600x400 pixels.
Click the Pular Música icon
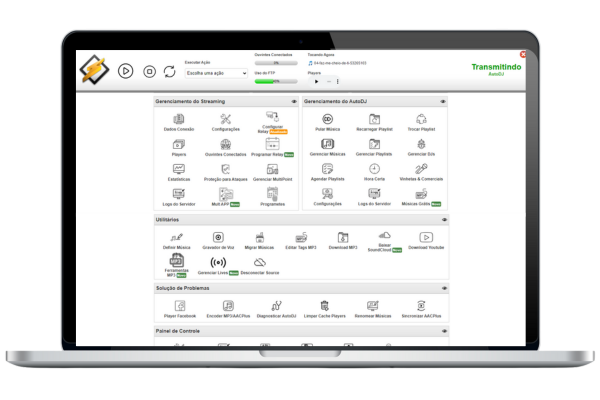pos(327,119)
